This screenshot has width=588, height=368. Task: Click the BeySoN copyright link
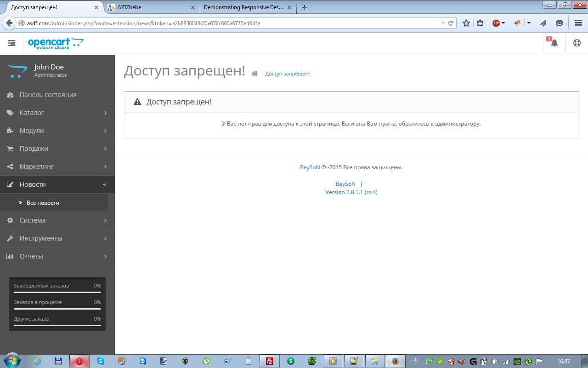310,167
